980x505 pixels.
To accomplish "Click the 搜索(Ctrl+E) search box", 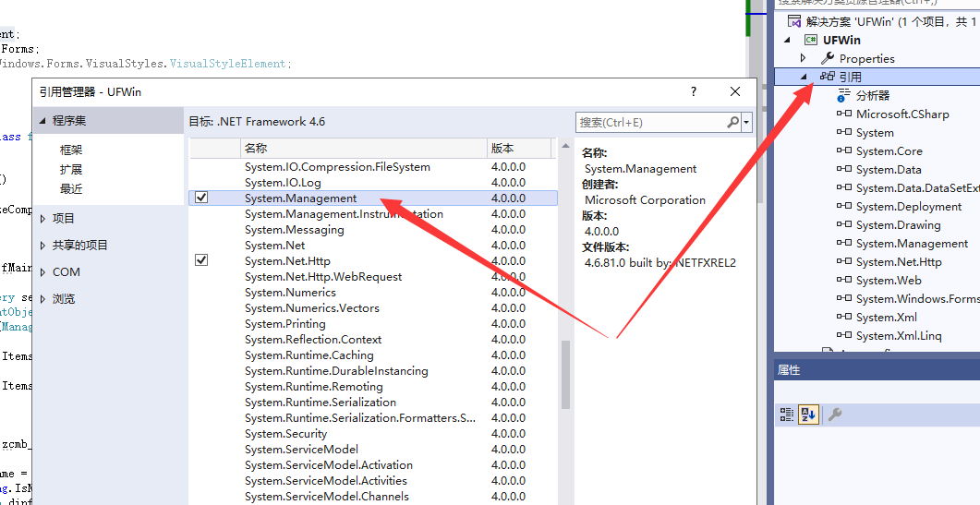I will [x=650, y=122].
